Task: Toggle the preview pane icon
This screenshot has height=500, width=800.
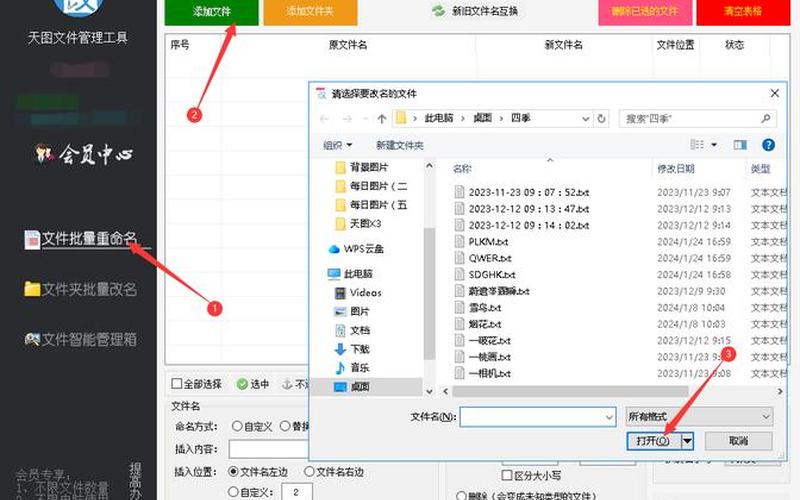Action: 740,145
